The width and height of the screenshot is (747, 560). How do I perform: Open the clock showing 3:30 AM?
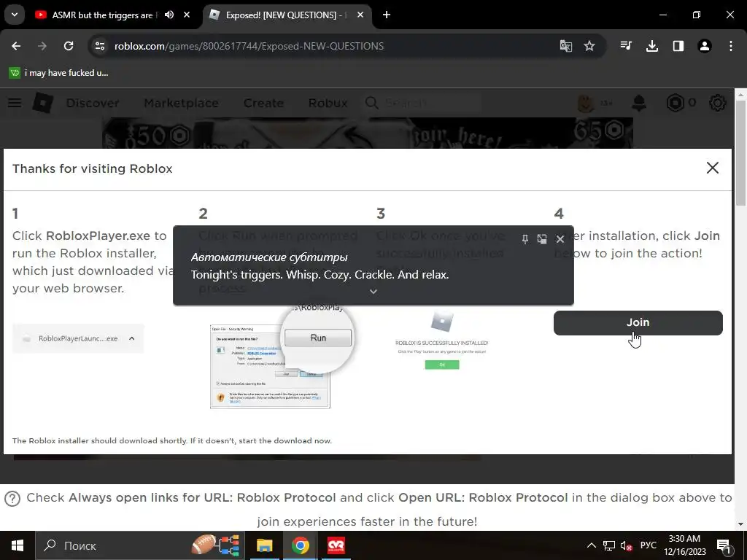(x=684, y=545)
